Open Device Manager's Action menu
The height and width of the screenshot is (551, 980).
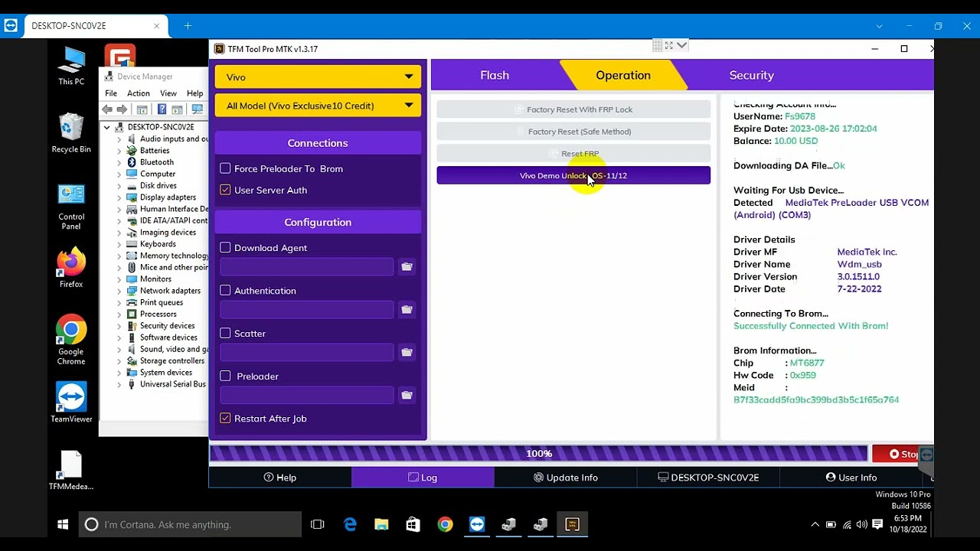139,93
